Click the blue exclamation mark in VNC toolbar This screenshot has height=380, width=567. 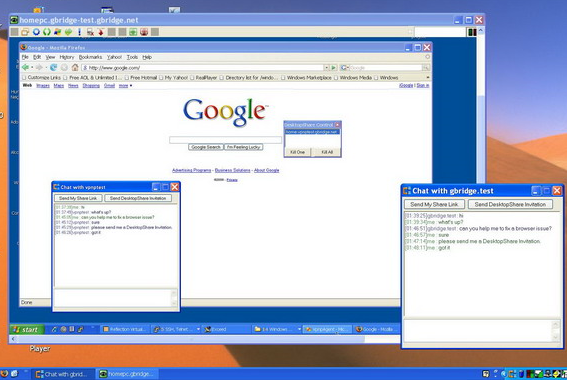[x=80, y=32]
